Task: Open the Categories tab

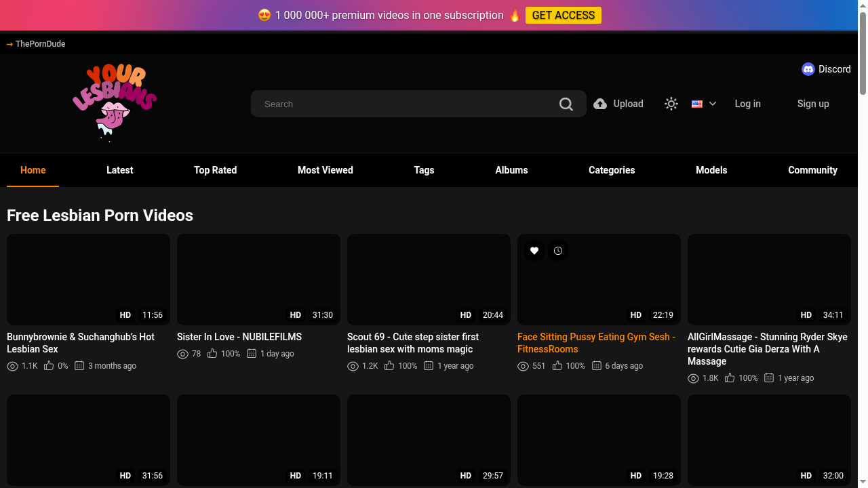Action: point(612,170)
